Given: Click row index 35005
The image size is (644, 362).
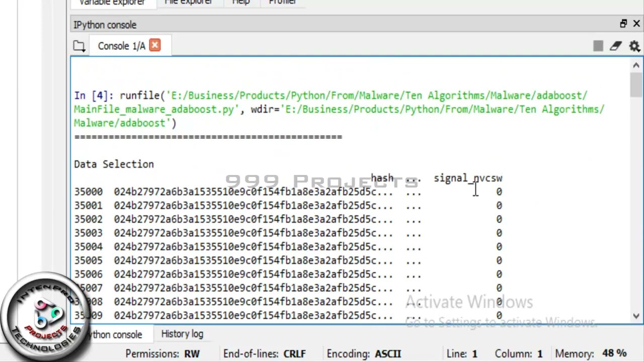Looking at the screenshot, I should coord(88,260).
